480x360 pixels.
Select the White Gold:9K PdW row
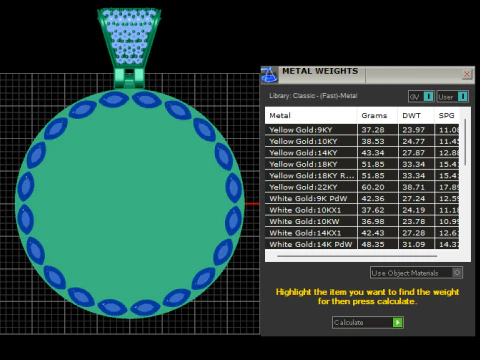click(x=362, y=198)
